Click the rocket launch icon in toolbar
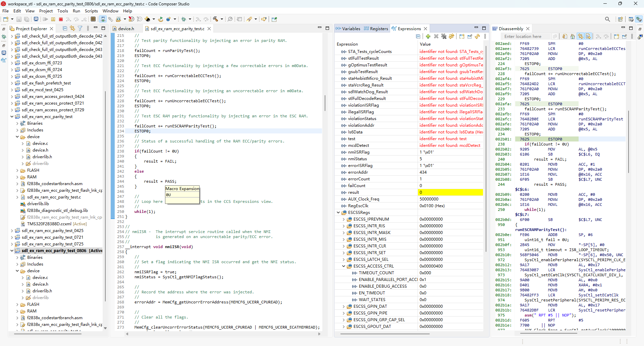This screenshot has height=346, width=644. point(249,19)
